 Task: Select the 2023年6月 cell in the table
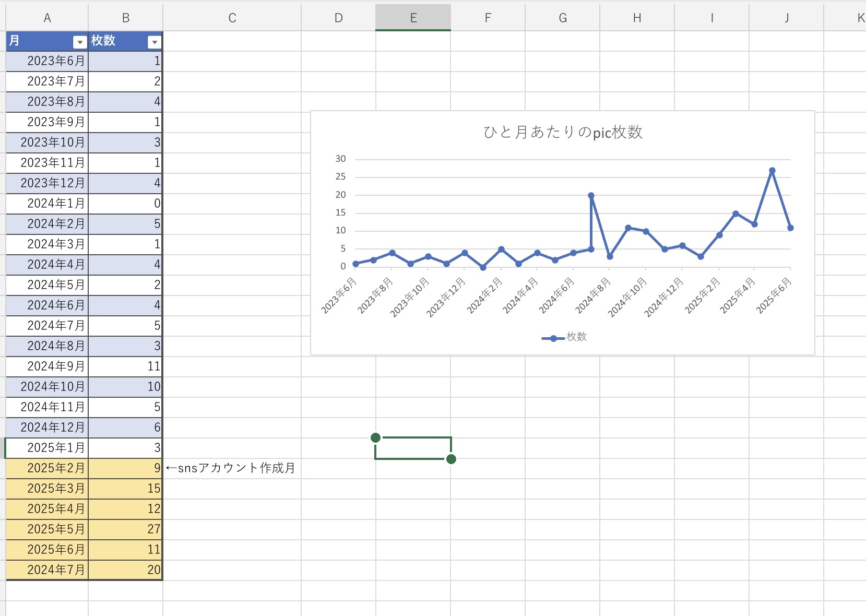(x=47, y=61)
